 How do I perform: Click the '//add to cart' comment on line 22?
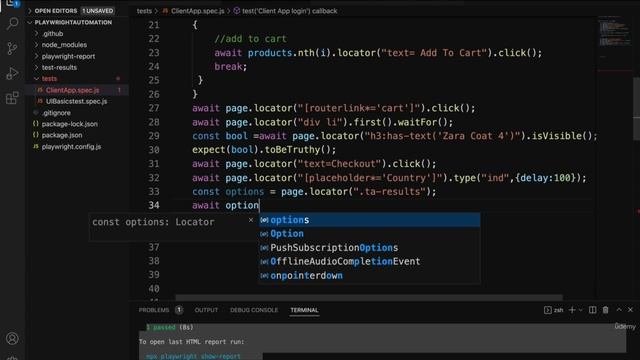tap(251, 39)
